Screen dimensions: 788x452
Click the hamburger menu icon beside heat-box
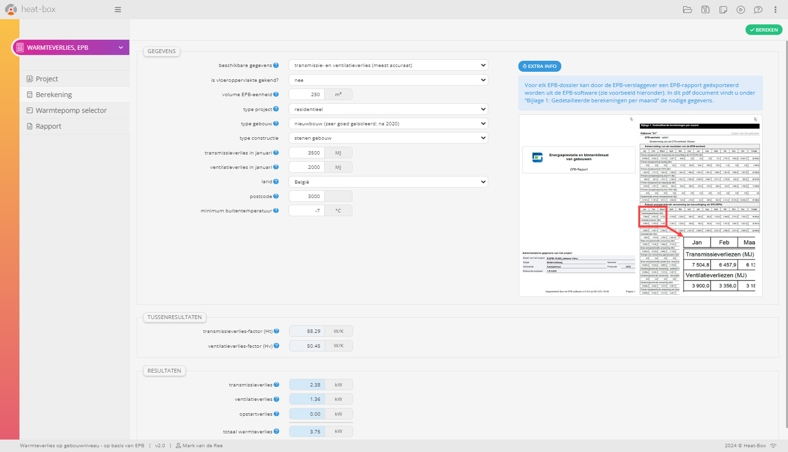118,10
